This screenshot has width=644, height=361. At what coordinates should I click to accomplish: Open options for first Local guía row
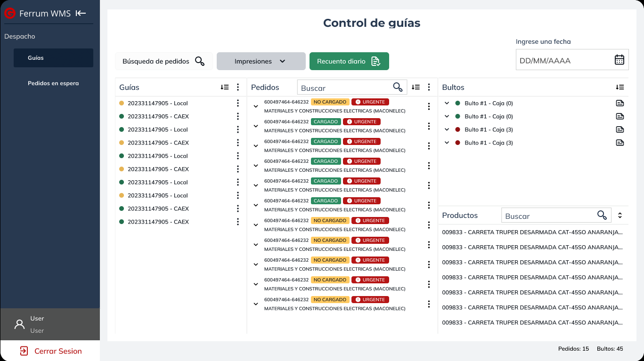[238, 103]
